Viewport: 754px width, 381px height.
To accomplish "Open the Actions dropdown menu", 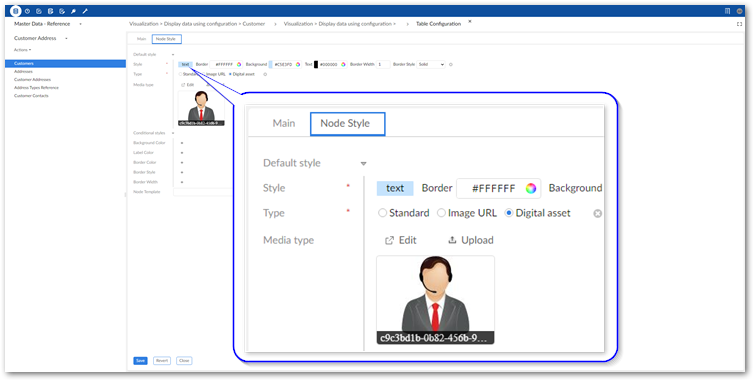I will pyautogui.click(x=23, y=50).
